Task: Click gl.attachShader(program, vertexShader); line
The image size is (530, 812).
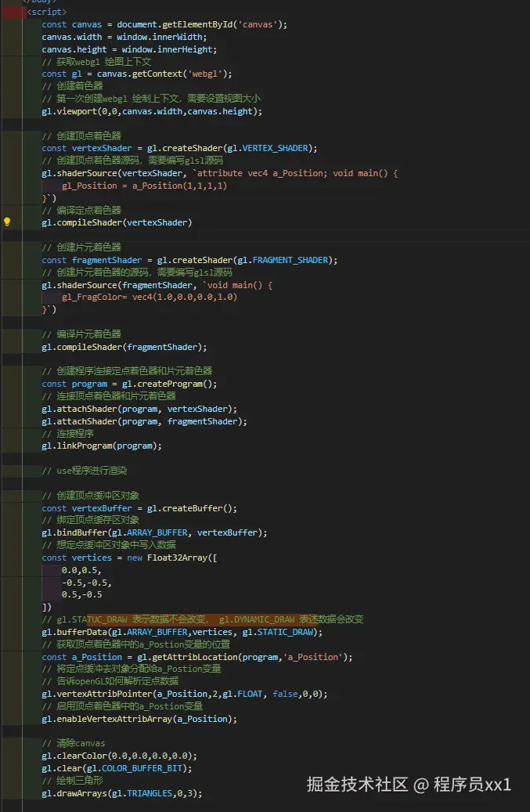Action: click(x=140, y=409)
